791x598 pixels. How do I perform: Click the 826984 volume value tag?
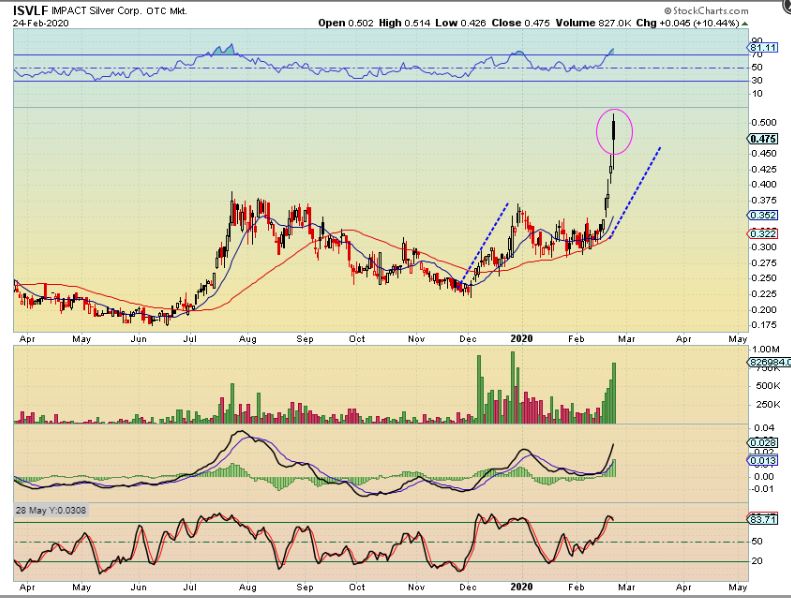tap(769, 362)
